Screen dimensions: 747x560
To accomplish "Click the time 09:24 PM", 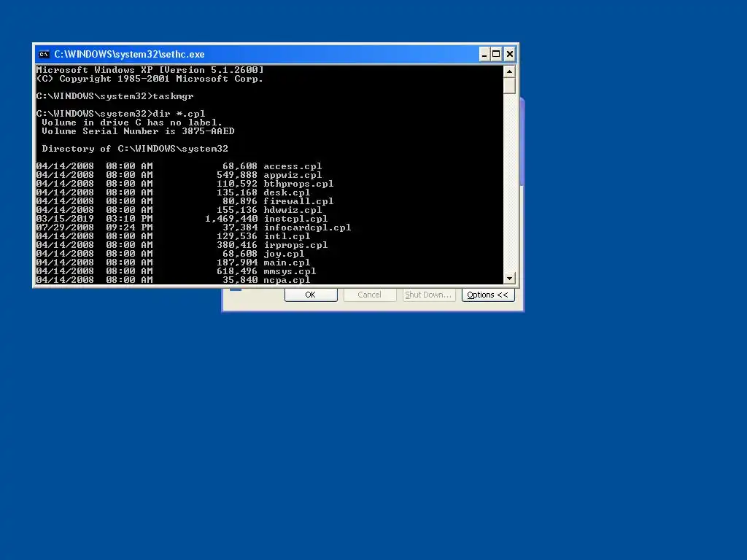I will click(129, 227).
